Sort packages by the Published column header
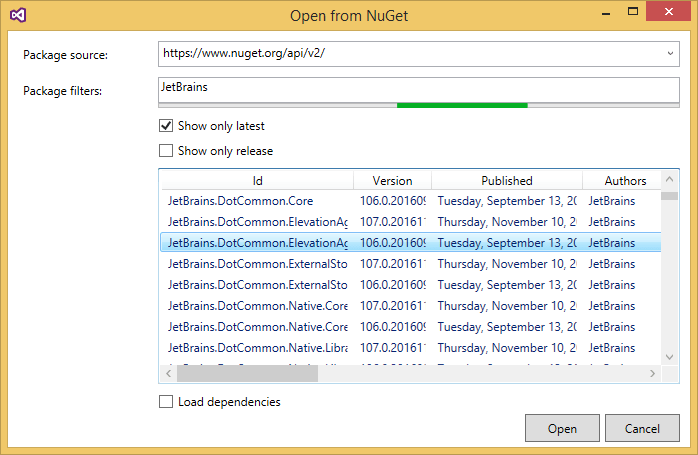 click(507, 181)
